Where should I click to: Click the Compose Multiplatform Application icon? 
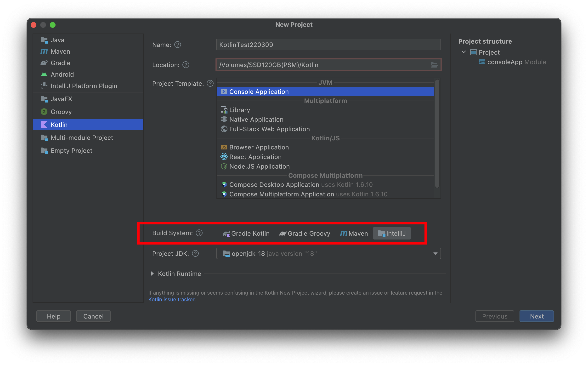coord(224,194)
